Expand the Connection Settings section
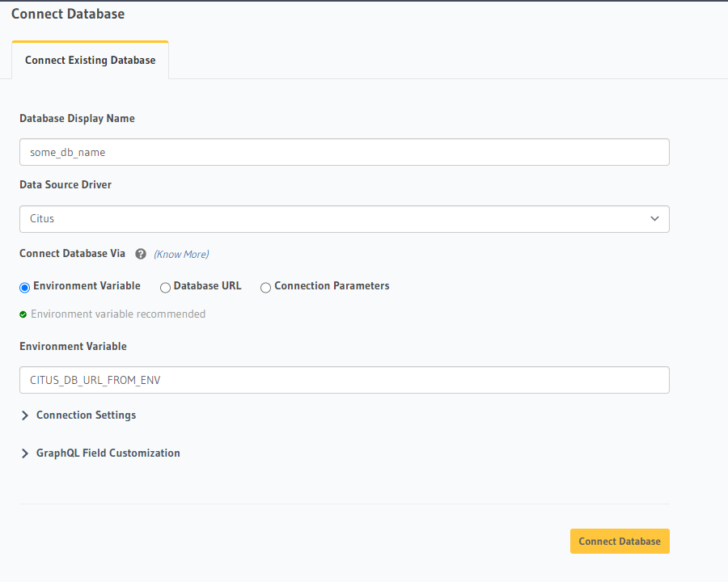The height and width of the screenshot is (582, 728). [x=86, y=415]
